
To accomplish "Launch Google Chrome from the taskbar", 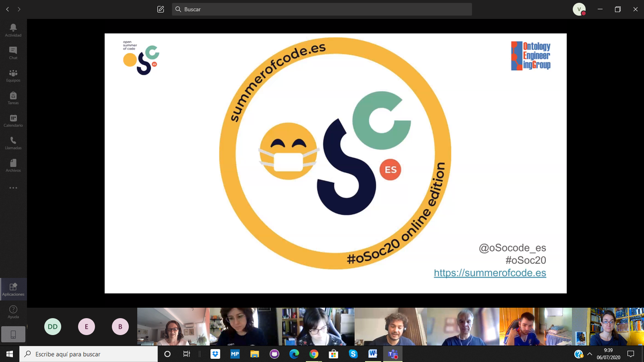I will (314, 354).
